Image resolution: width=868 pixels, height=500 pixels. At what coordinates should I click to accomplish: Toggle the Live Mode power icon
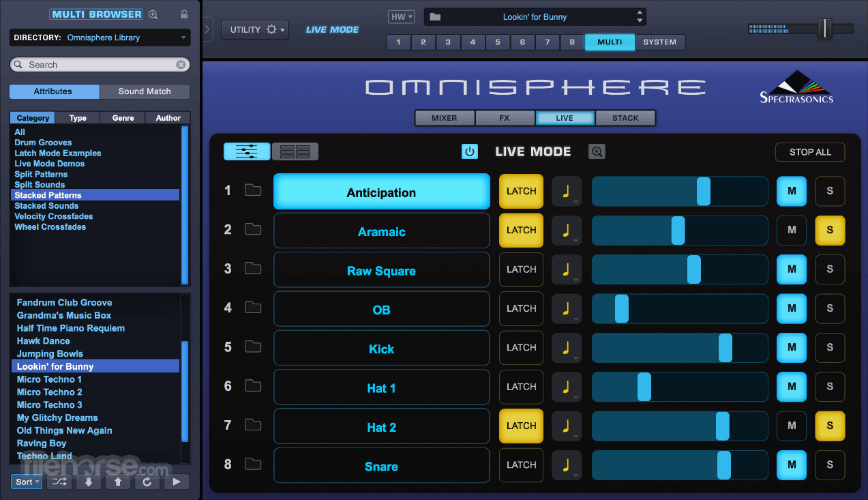click(470, 151)
